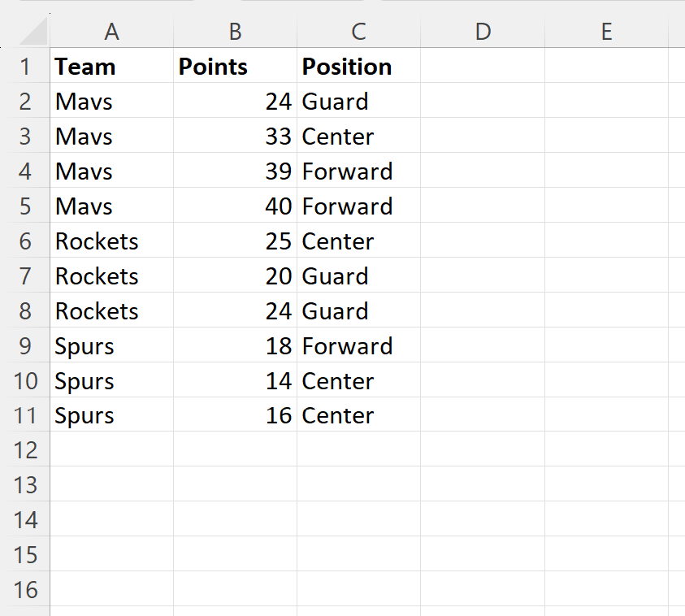685x616 pixels.
Task: Select the cell containing 25
Action: [235, 241]
